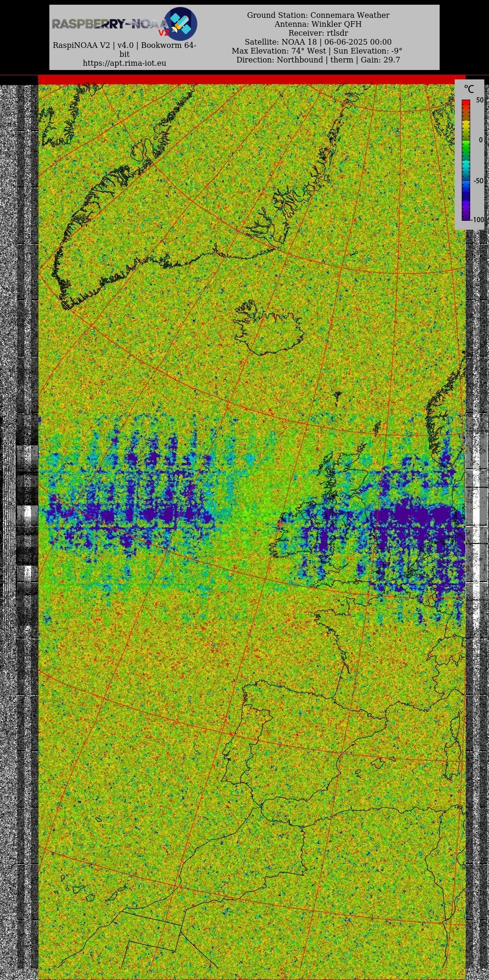Select 'Antenna: Winkler QFH' text
489x980 pixels.
click(x=318, y=24)
